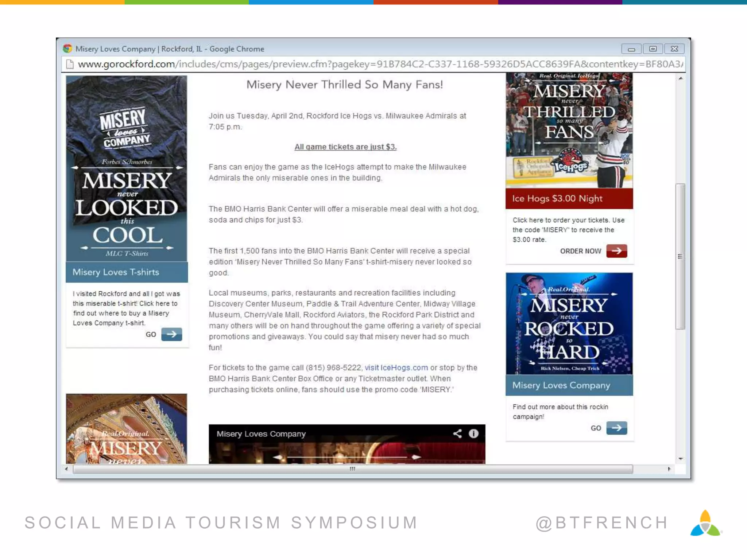Click the horizontal scrollbar left arrow
This screenshot has height=560, width=747.
[x=66, y=469]
